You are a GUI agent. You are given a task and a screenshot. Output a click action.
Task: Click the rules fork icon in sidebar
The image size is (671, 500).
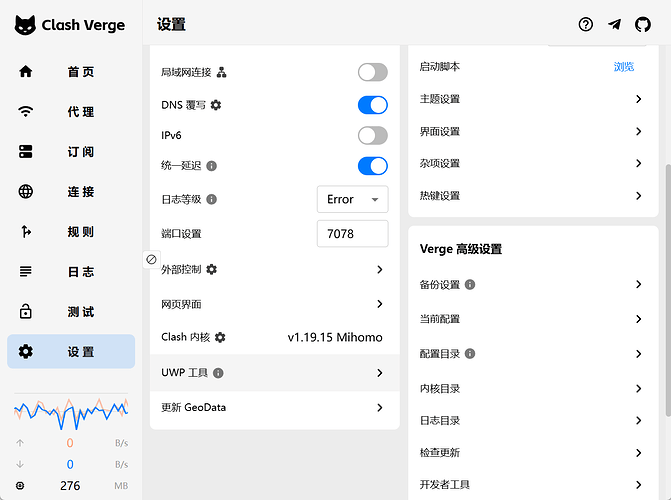click(x=26, y=232)
